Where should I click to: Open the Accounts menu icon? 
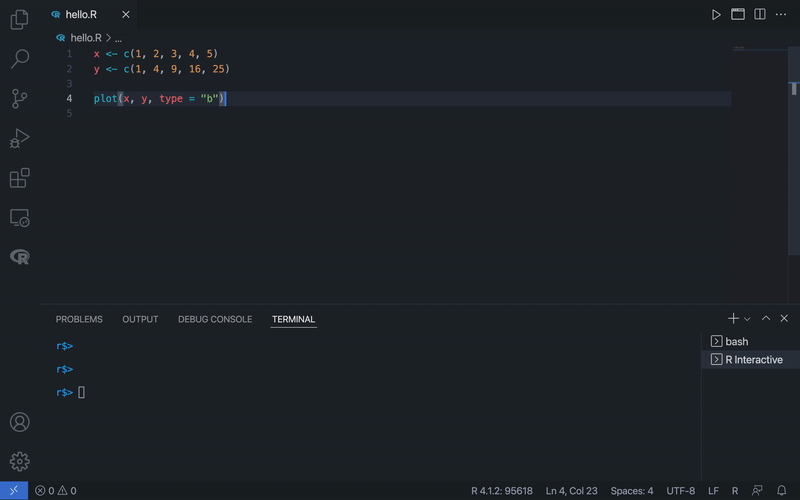19,422
